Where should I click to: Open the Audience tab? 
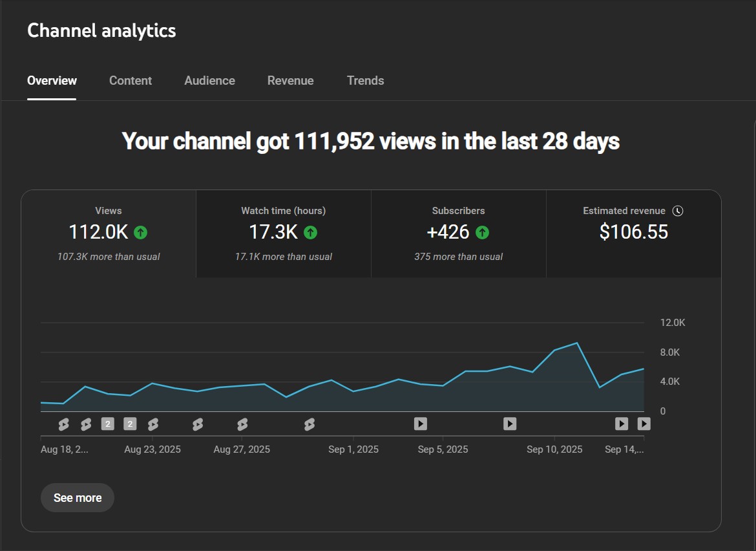(x=209, y=81)
